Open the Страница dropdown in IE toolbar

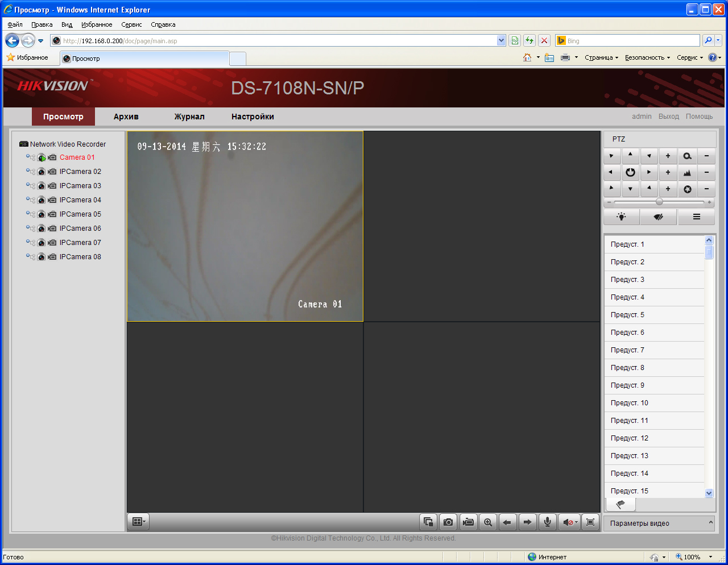tap(601, 57)
